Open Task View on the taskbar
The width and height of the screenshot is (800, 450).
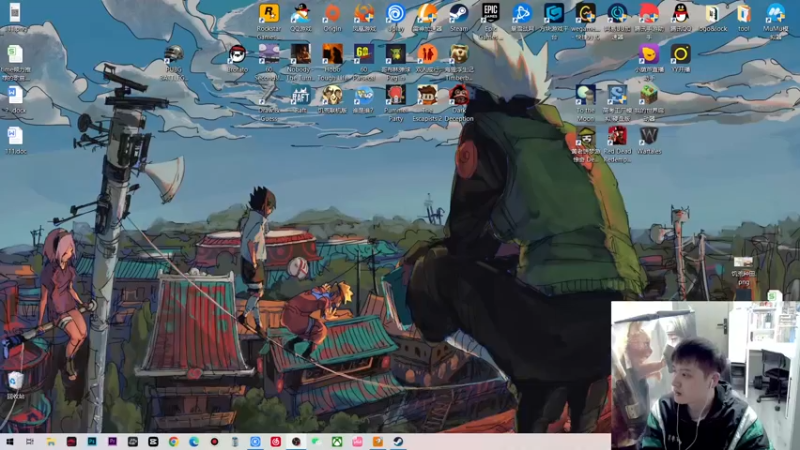[x=30, y=442]
